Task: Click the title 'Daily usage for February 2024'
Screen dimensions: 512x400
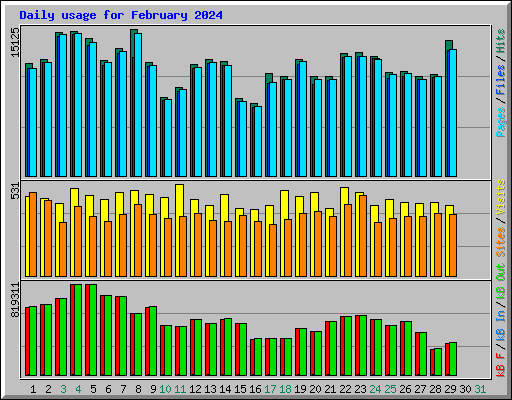Action: click(x=121, y=15)
